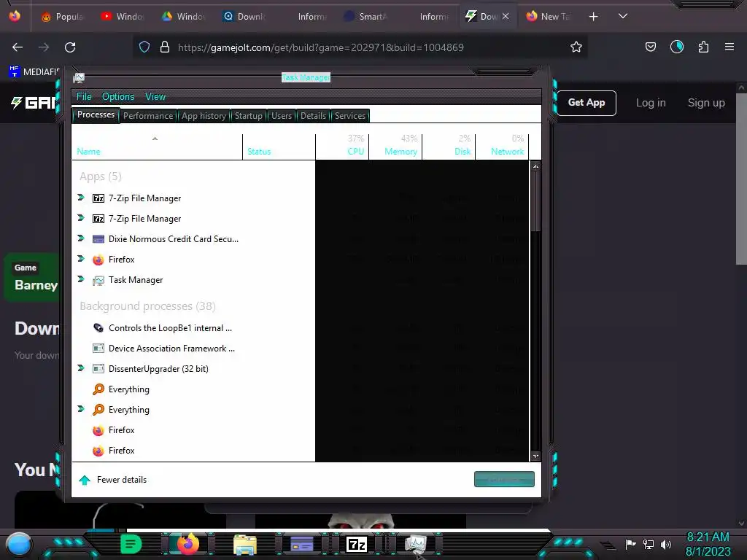
Task: Click the End task button
Action: click(x=504, y=479)
